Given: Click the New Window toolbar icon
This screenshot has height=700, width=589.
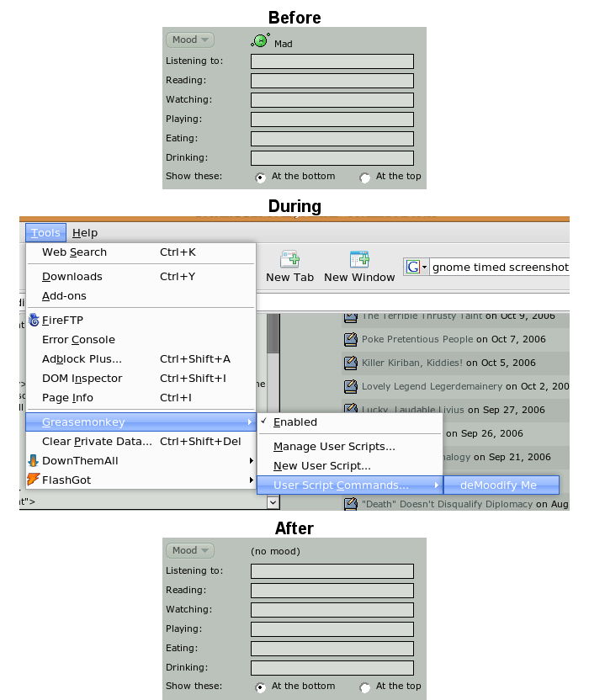Looking at the screenshot, I should click(x=359, y=259).
